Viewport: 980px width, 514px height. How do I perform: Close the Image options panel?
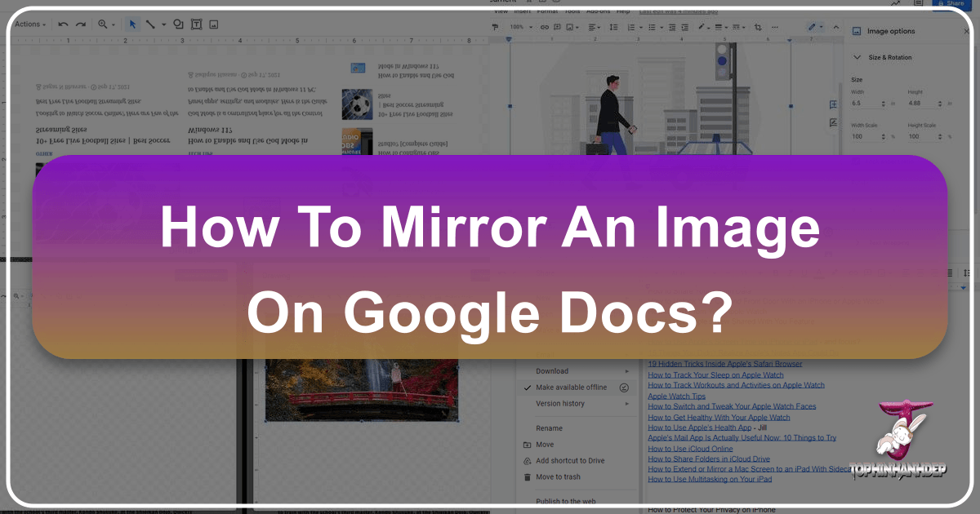[967, 31]
